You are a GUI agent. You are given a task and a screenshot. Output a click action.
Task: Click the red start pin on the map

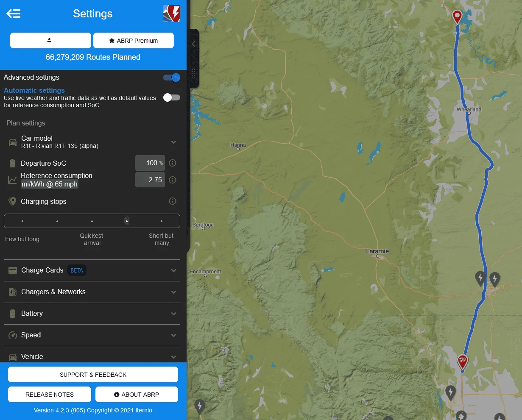coord(457,17)
